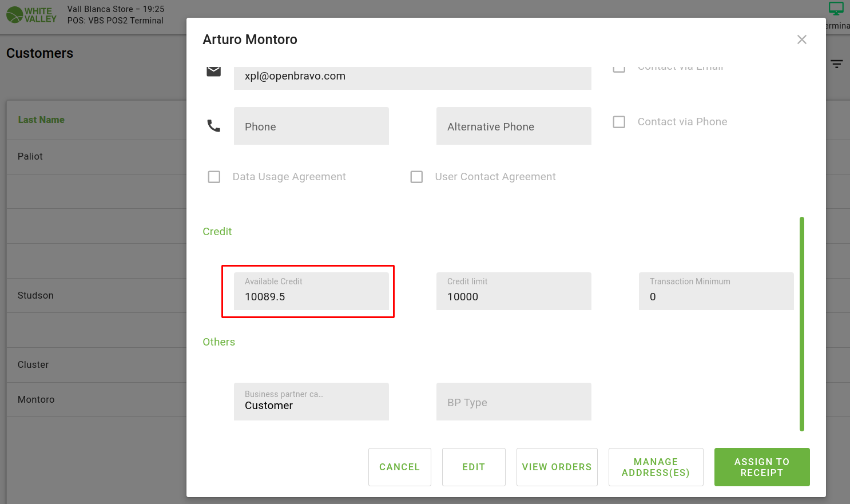Sort by Last Name column header
The image size is (850, 504).
(41, 120)
